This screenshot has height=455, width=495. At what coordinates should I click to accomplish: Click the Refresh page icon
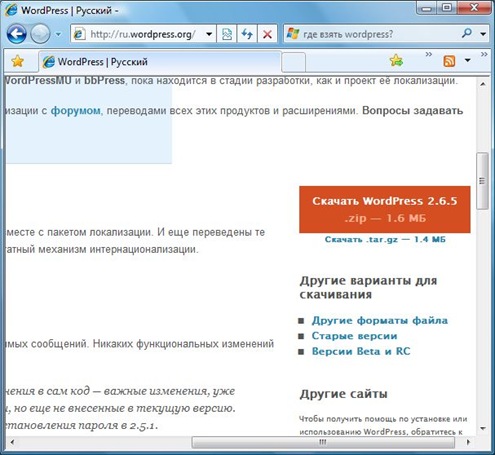[x=247, y=34]
